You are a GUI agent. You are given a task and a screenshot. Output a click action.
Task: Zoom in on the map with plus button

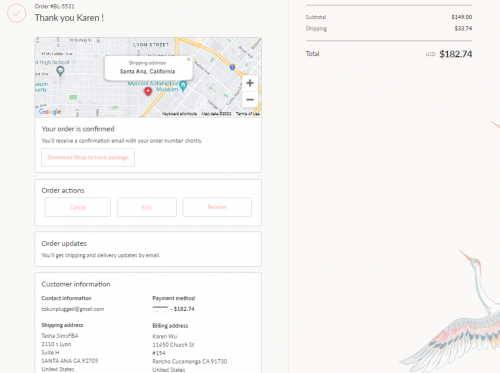pos(250,83)
